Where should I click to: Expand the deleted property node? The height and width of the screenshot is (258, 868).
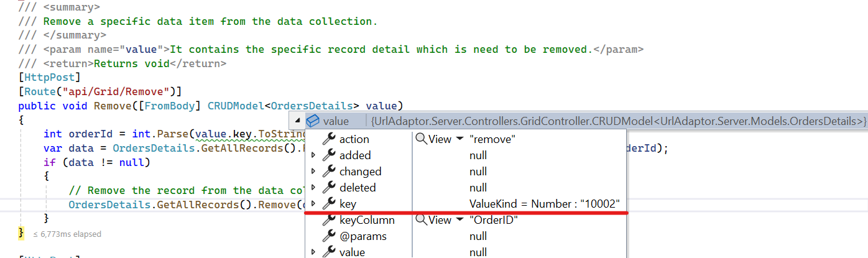(313, 188)
